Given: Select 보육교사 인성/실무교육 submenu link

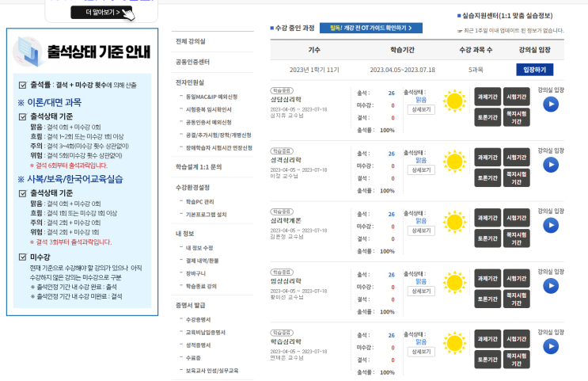Looking at the screenshot, I should [212, 371].
